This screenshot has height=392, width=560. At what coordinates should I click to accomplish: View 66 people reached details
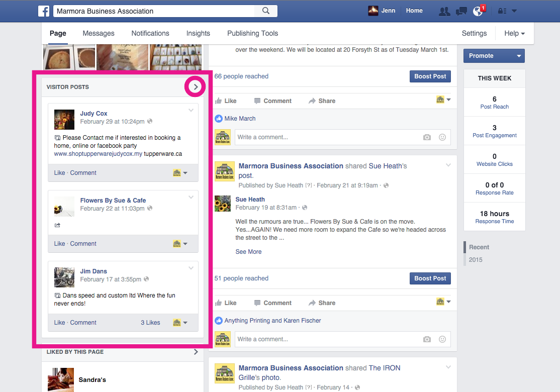241,76
